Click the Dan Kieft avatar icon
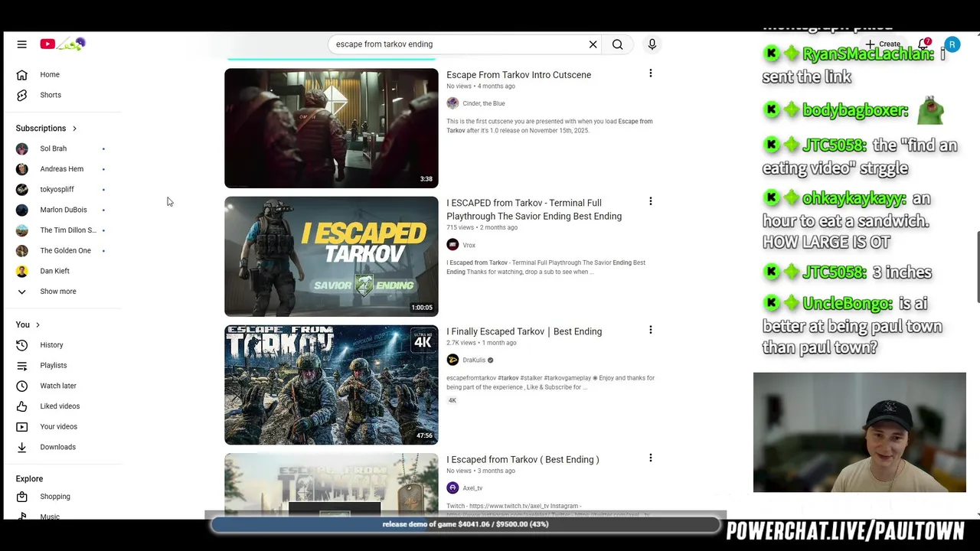Viewport: 980px width, 551px height. 22,271
